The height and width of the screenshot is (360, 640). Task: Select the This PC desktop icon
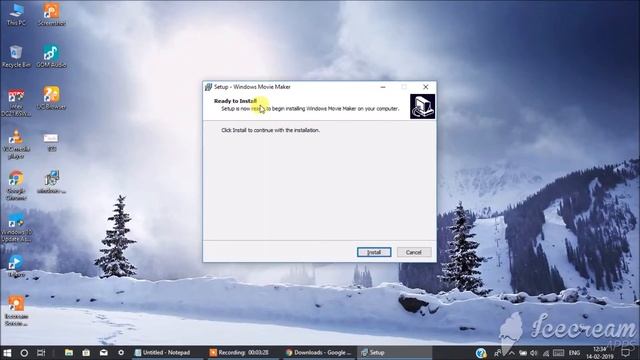pyautogui.click(x=16, y=14)
